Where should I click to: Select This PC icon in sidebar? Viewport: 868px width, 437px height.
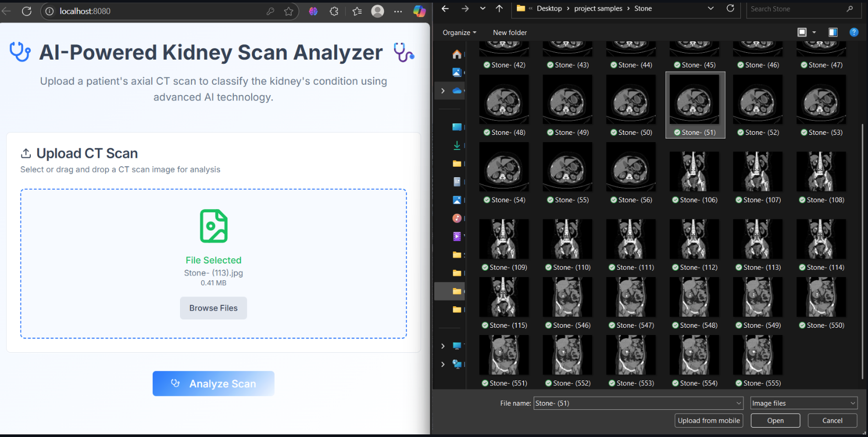tap(457, 346)
